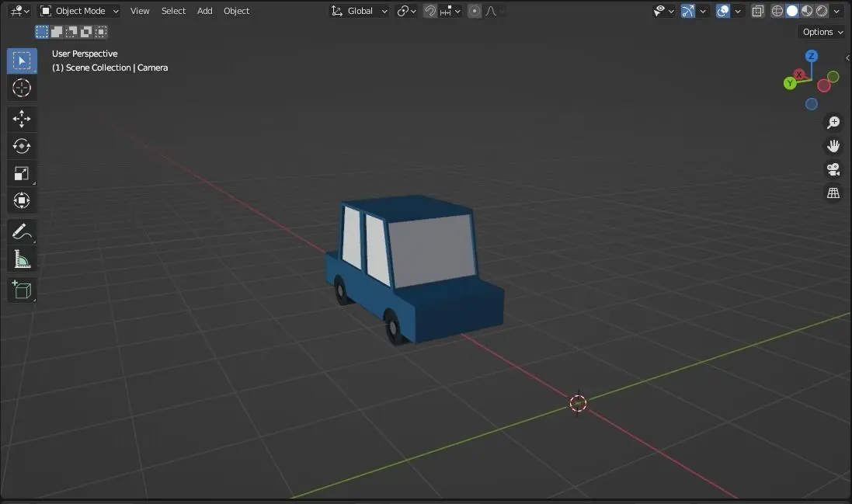
Task: Set selection mode to extend
Action: (x=57, y=32)
